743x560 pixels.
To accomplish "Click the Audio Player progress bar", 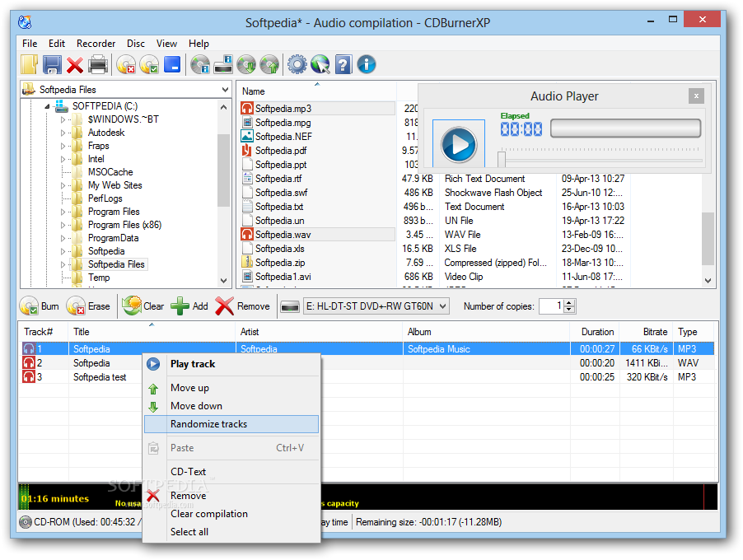I will (x=625, y=128).
